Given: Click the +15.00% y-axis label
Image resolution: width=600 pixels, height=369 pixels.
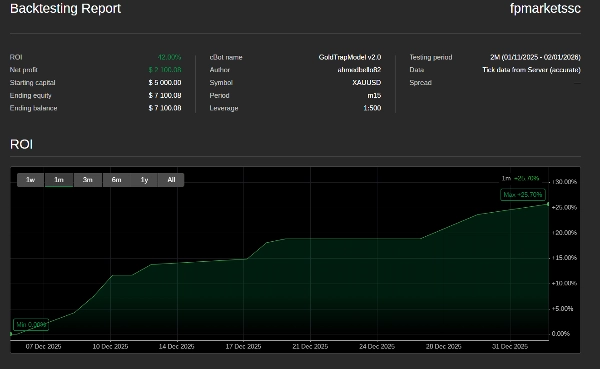Looking at the screenshot, I should pyautogui.click(x=564, y=258).
